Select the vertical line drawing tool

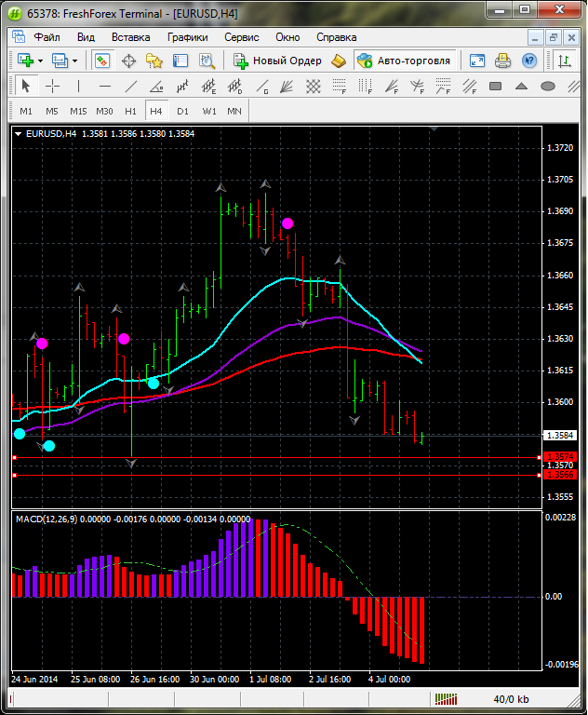pyautogui.click(x=79, y=86)
